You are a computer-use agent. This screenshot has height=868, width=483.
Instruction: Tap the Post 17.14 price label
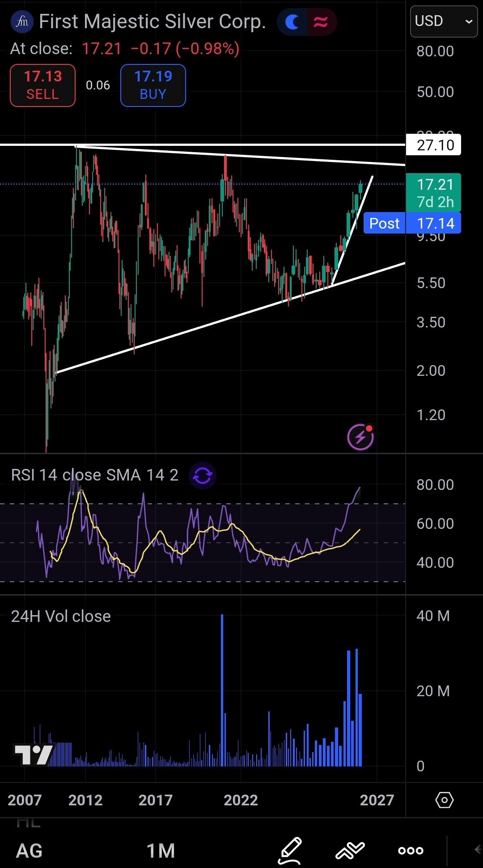412,223
